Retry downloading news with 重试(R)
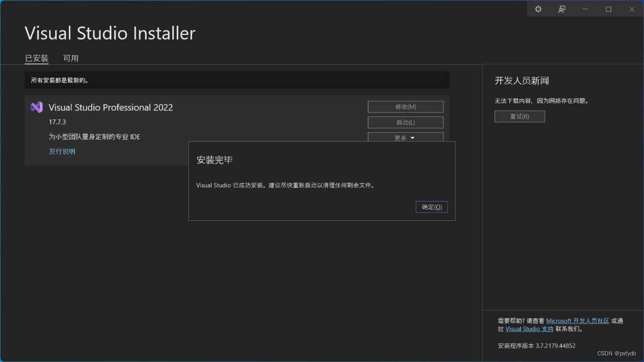This screenshot has width=644, height=362. tap(519, 116)
